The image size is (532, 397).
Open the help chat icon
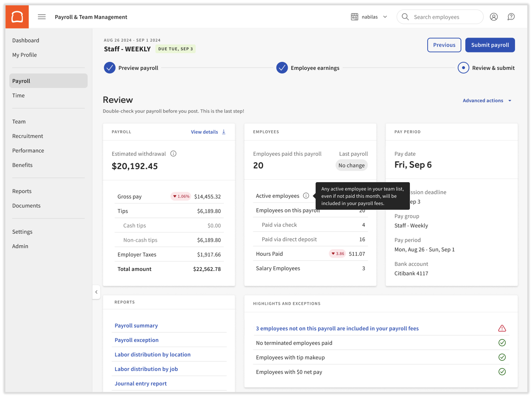coord(511,17)
